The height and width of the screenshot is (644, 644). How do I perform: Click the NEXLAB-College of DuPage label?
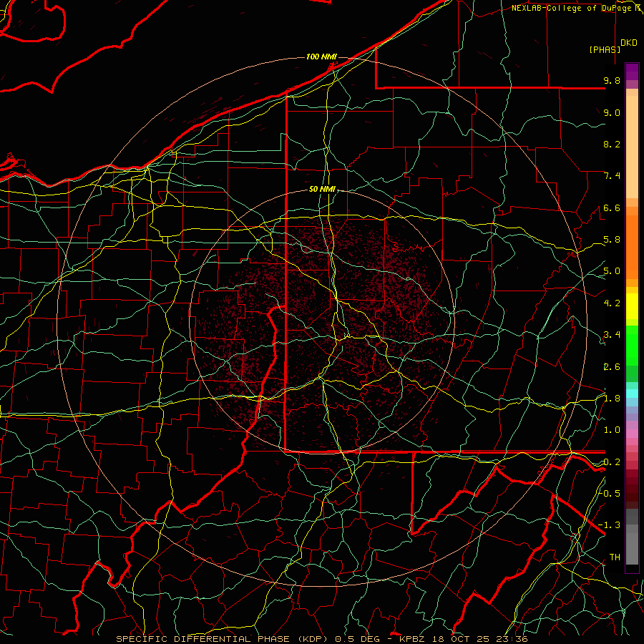tap(571, 8)
